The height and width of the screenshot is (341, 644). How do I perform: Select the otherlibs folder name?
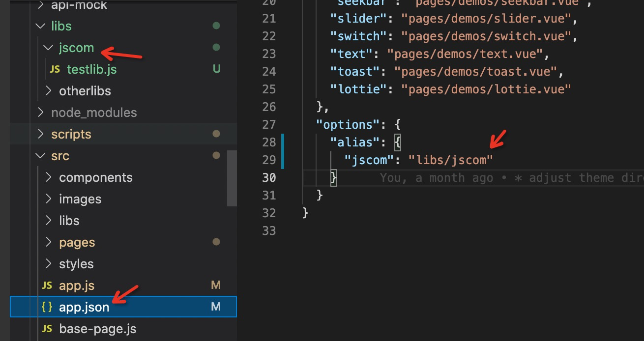tap(85, 91)
